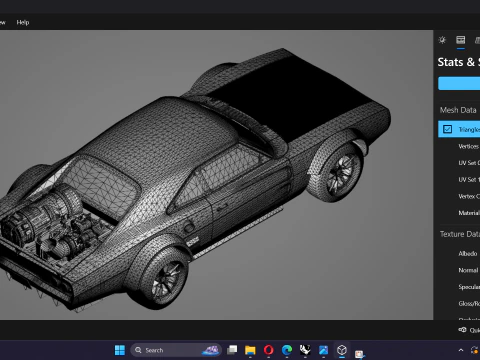
Task: Select the UV Set 0 option
Action: click(x=469, y=163)
